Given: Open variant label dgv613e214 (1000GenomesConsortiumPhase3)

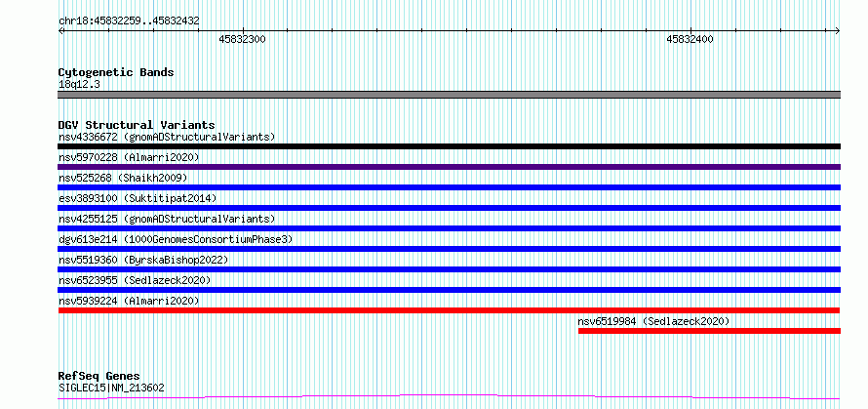Looking at the screenshot, I should (176, 239).
